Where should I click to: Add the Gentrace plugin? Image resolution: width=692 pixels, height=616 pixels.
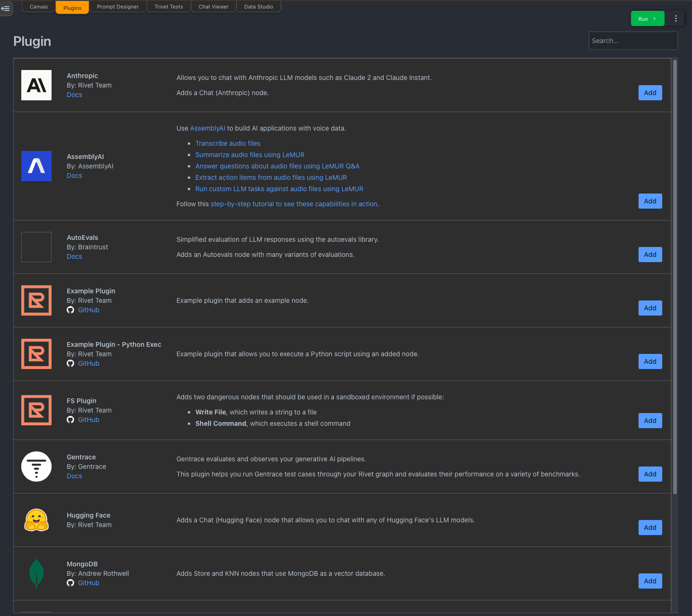pos(650,474)
